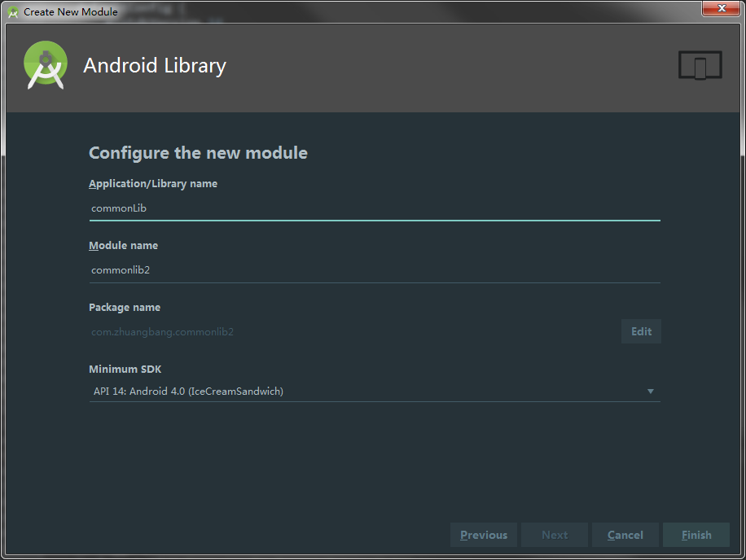
Task: Click the Module name label
Action: pyautogui.click(x=123, y=245)
